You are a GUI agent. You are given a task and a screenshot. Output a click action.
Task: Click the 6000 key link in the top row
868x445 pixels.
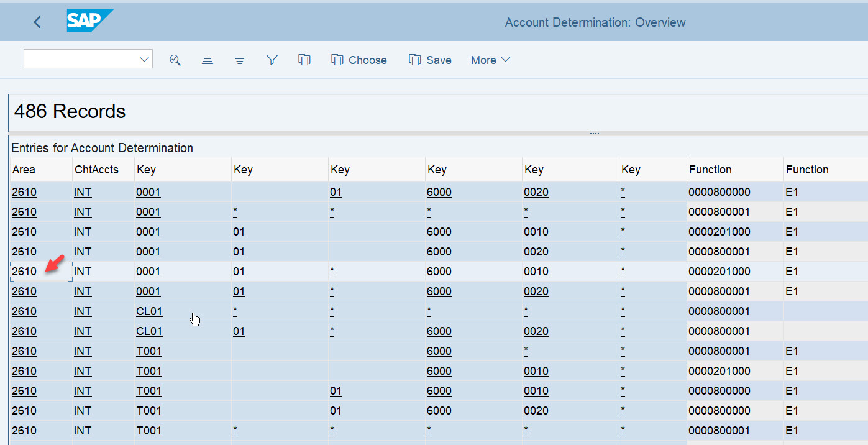tap(439, 192)
